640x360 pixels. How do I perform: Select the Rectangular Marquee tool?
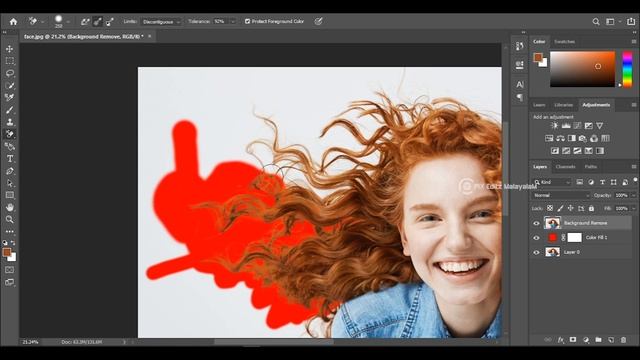pos(10,61)
